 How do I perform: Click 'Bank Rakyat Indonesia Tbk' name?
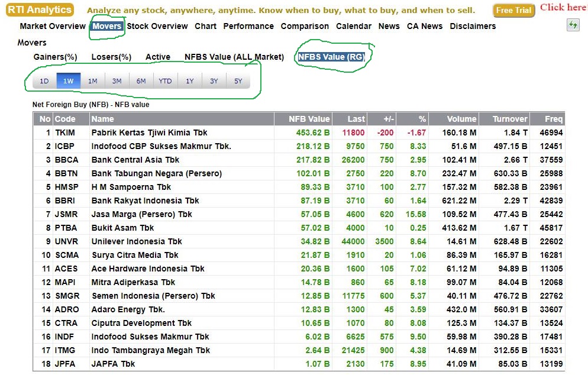point(145,201)
